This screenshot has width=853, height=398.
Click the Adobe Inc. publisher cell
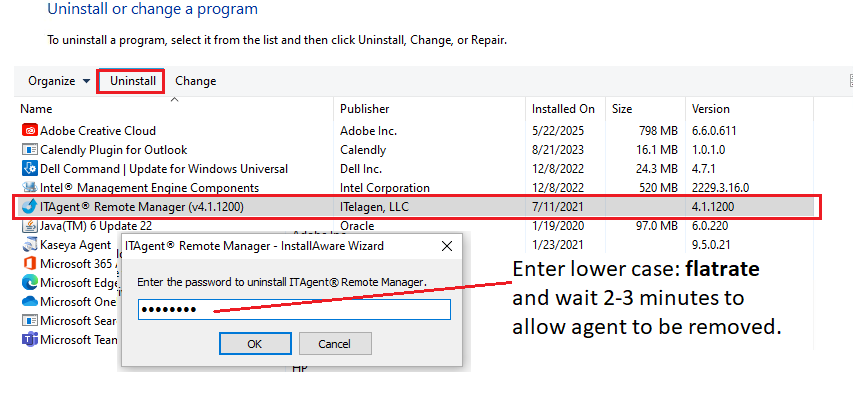[x=368, y=130]
